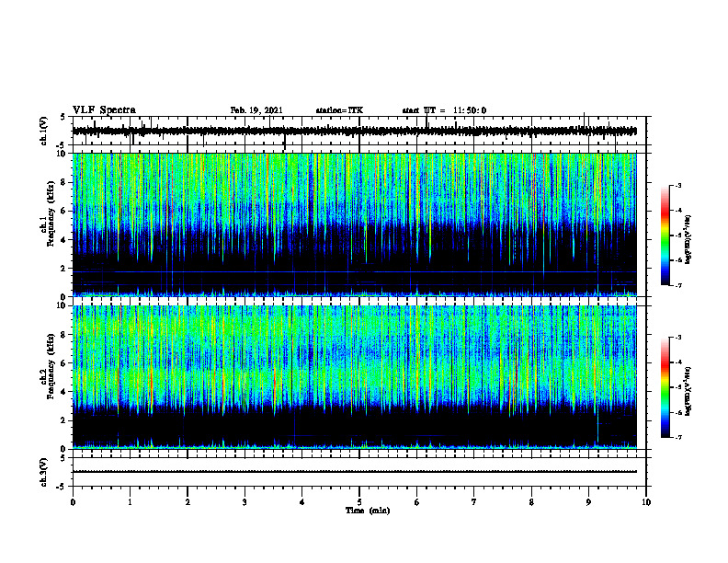Viewport: 728px width, 563px height.
Task: Click the "5" tick on the Time axis
Action: coord(359,502)
